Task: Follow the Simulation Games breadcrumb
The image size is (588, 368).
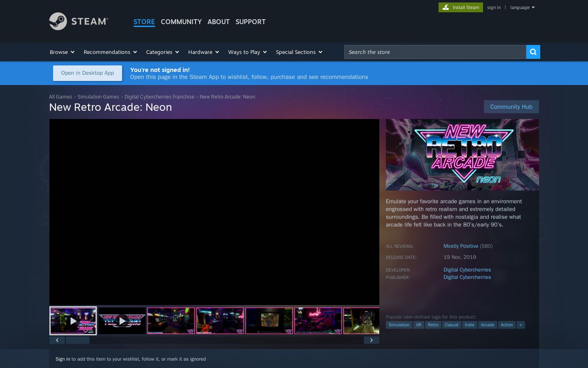Action: [98, 97]
